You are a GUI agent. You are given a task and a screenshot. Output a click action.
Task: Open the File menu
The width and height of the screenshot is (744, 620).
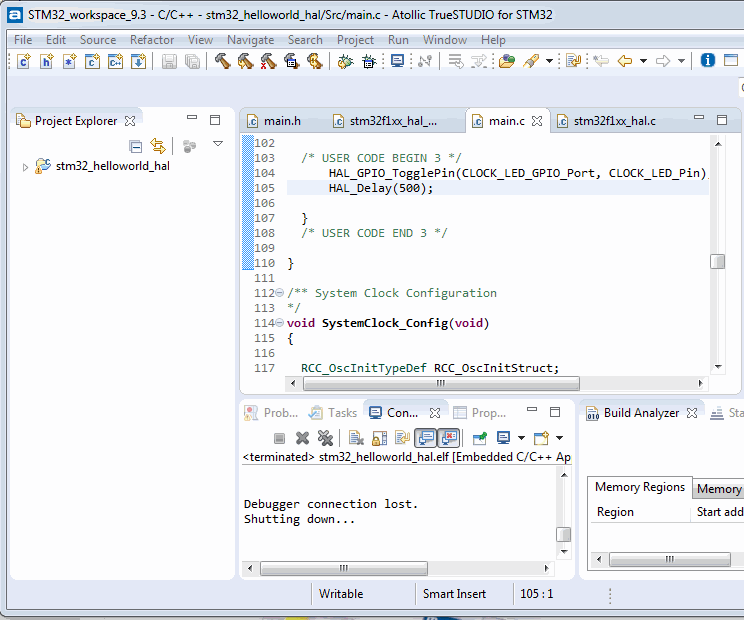coord(23,40)
